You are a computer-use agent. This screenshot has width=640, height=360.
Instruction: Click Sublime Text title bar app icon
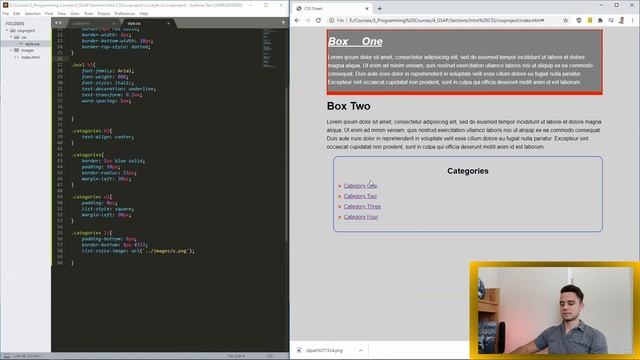(x=5, y=5)
